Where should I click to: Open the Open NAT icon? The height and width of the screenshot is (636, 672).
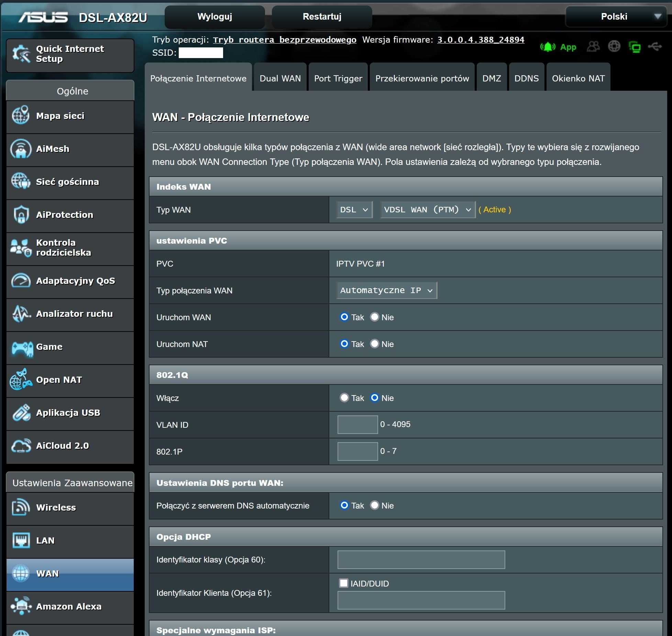21,379
